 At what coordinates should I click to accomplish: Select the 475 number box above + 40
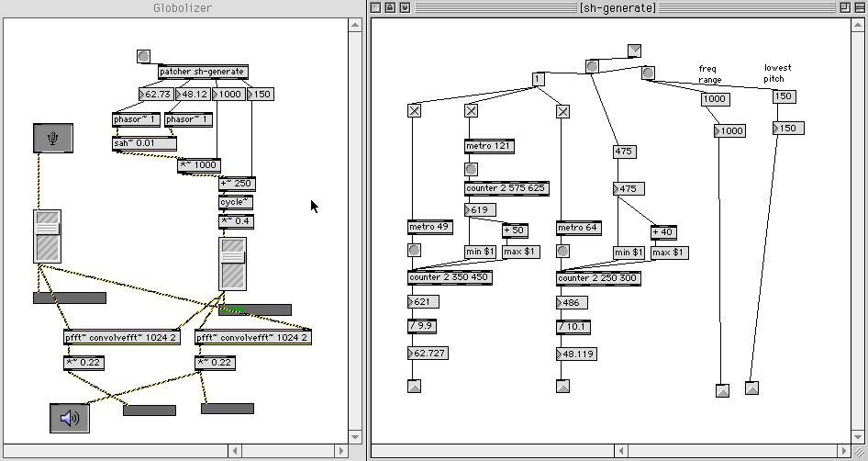629,189
